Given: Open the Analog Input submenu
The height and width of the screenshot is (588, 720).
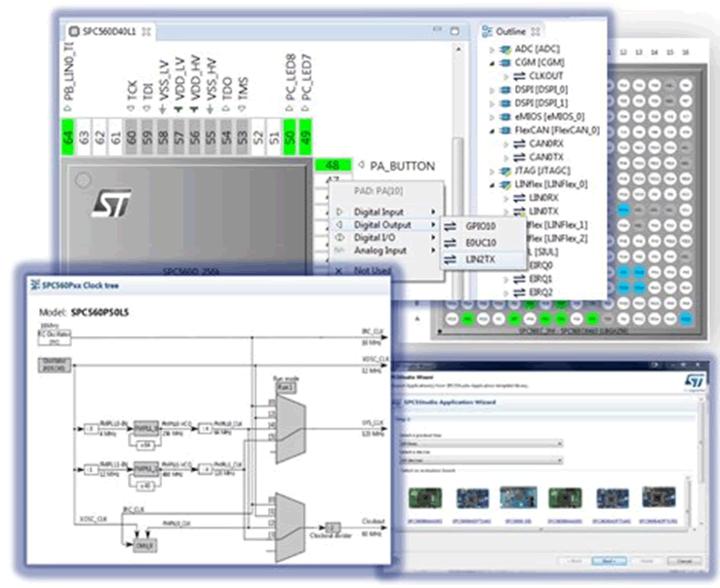Looking at the screenshot, I should (x=385, y=251).
